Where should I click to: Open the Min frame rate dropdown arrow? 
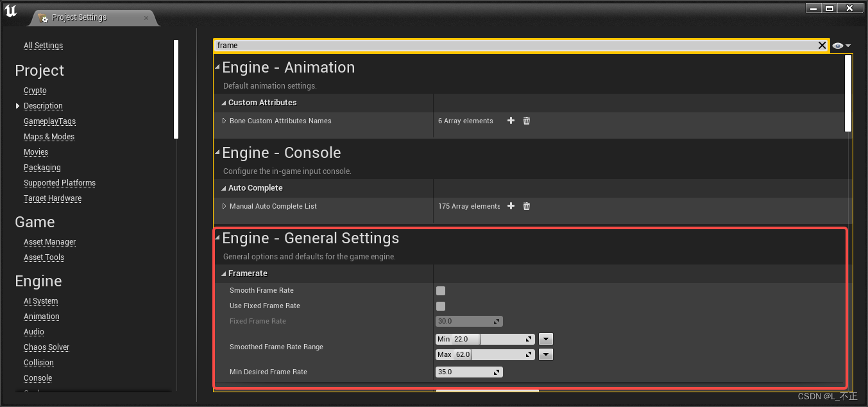(545, 339)
